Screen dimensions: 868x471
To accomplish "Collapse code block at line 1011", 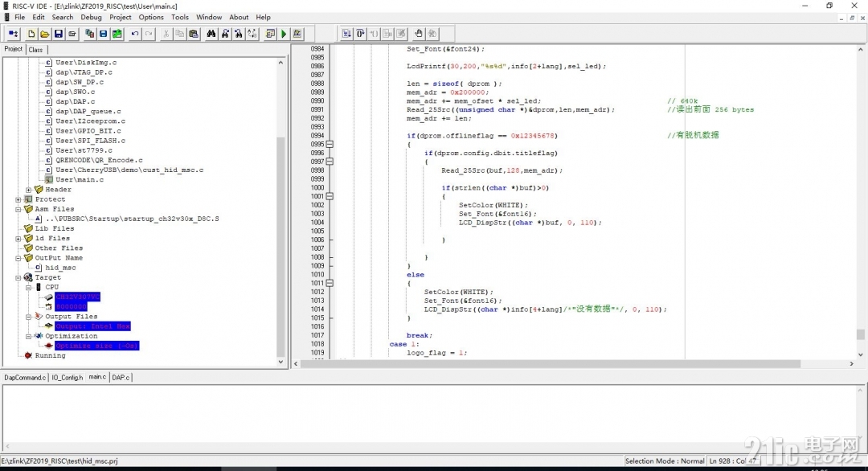I will tap(330, 283).
